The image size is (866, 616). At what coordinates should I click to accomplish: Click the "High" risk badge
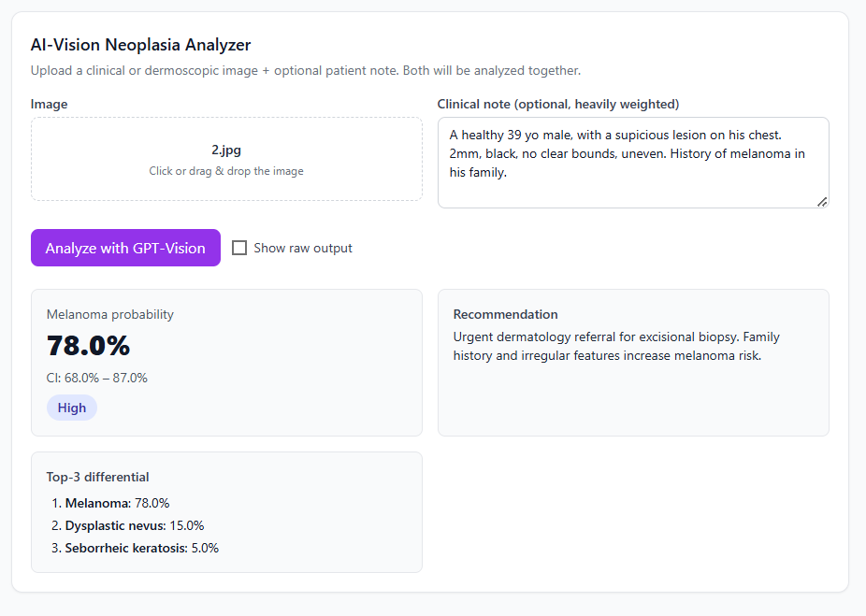point(71,407)
